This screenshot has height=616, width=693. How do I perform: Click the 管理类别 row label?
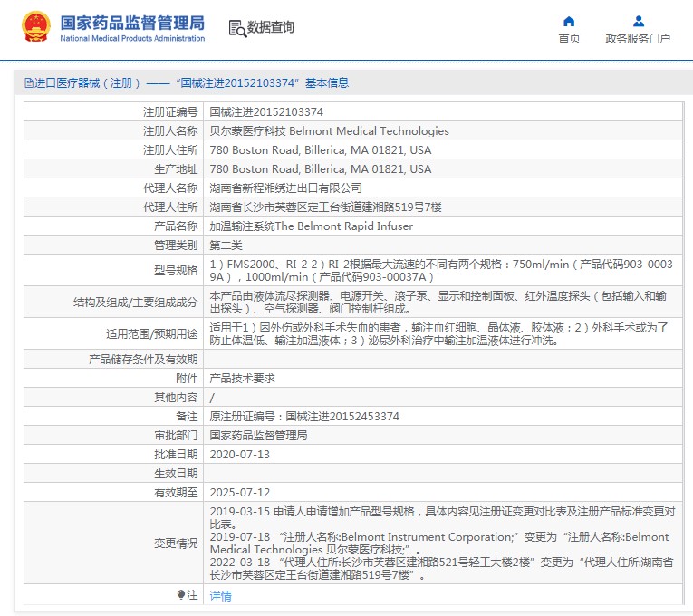click(x=176, y=245)
